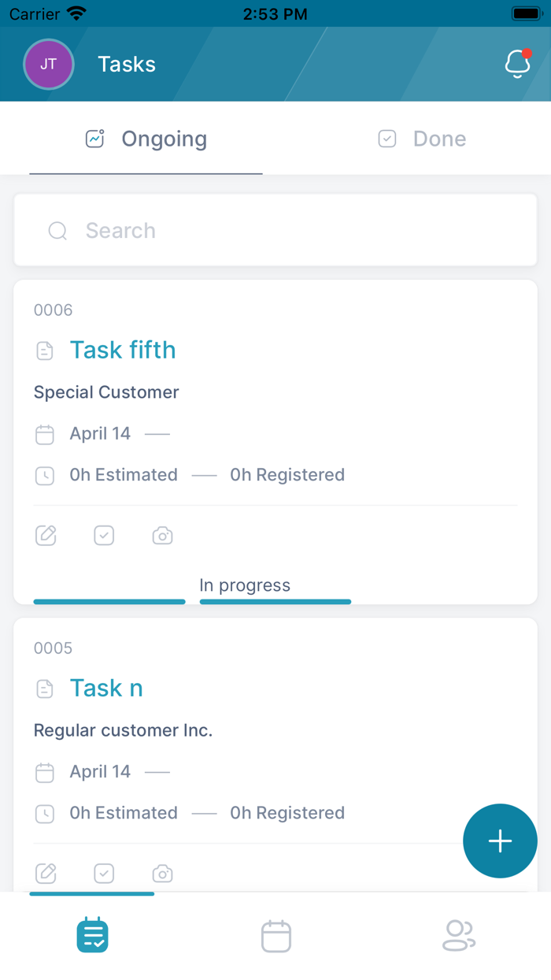The height and width of the screenshot is (980, 551).
Task: Tap the progress bar under Task n
Action: coord(91,894)
